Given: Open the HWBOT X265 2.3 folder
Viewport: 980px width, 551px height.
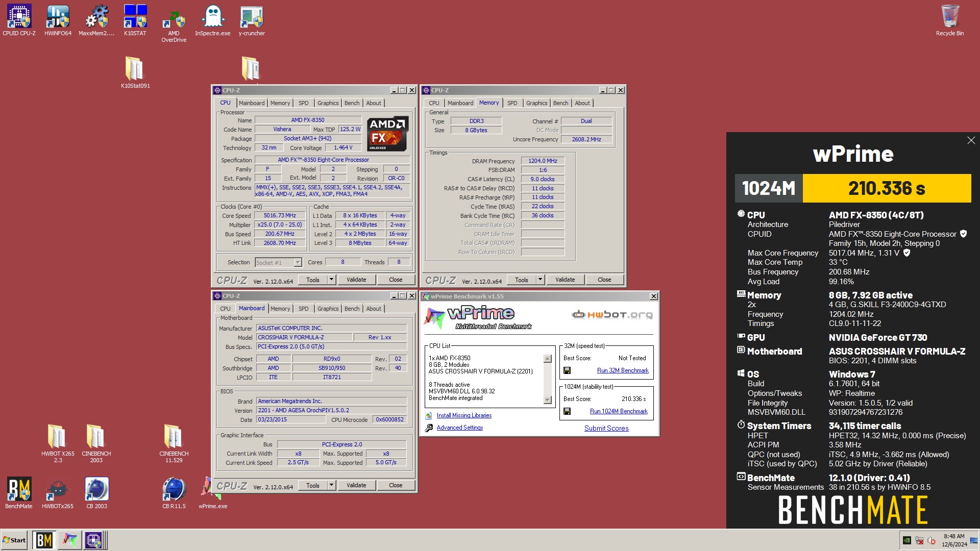Looking at the screenshot, I should pyautogui.click(x=58, y=443).
